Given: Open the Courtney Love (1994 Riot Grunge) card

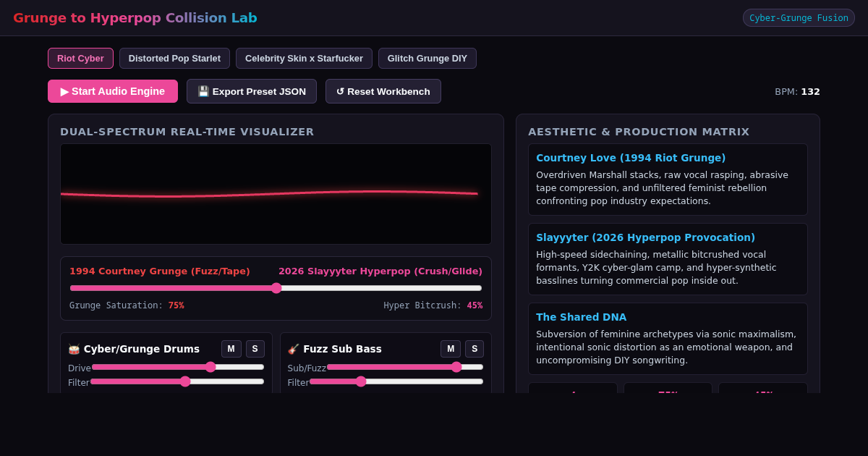Looking at the screenshot, I should coord(668,180).
